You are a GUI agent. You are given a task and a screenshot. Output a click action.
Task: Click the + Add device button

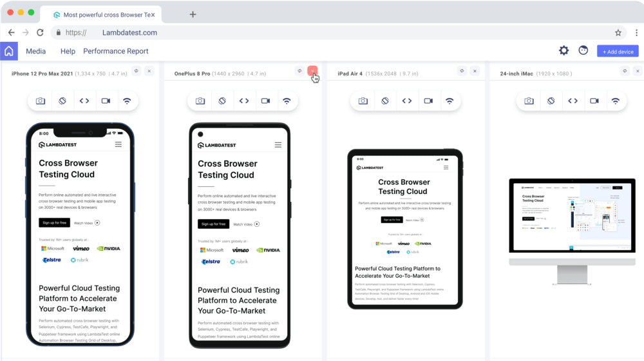tap(618, 51)
